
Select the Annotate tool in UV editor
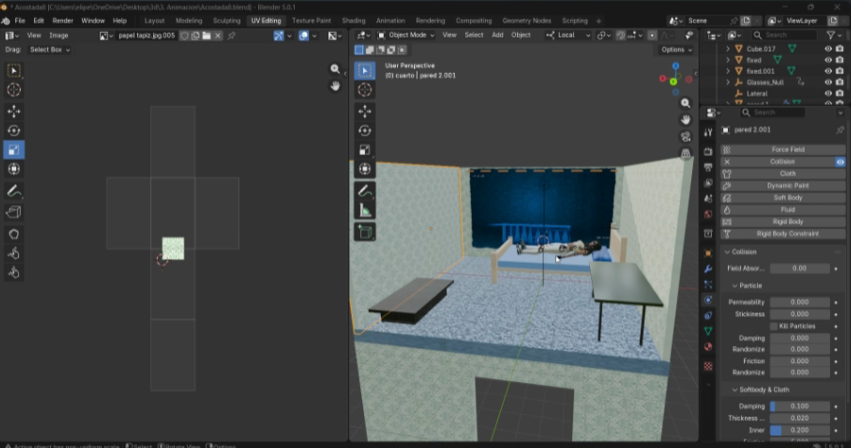coord(14,190)
